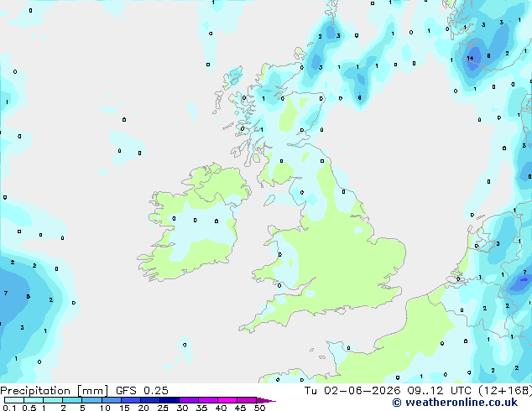Click legend scale label '45'
Viewport: 532px width, 411px height.
click(240, 408)
